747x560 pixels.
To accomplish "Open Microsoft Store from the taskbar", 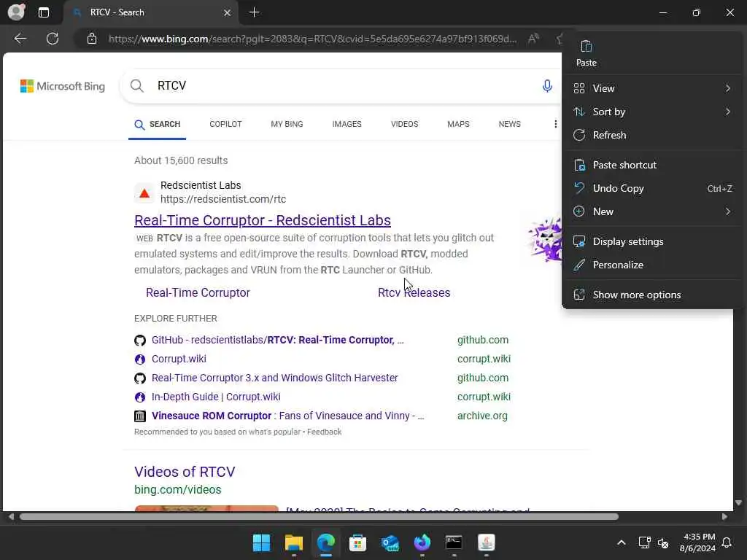I will (x=357, y=542).
